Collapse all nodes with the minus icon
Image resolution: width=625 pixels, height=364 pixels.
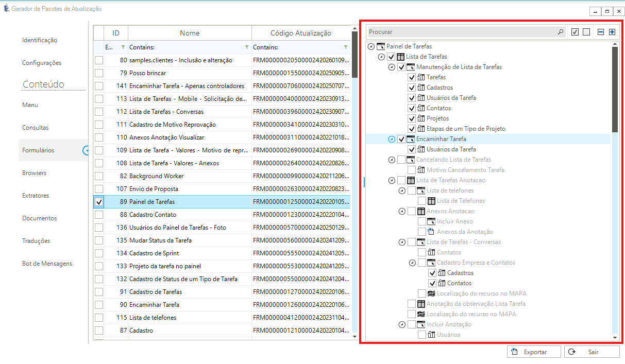601,32
